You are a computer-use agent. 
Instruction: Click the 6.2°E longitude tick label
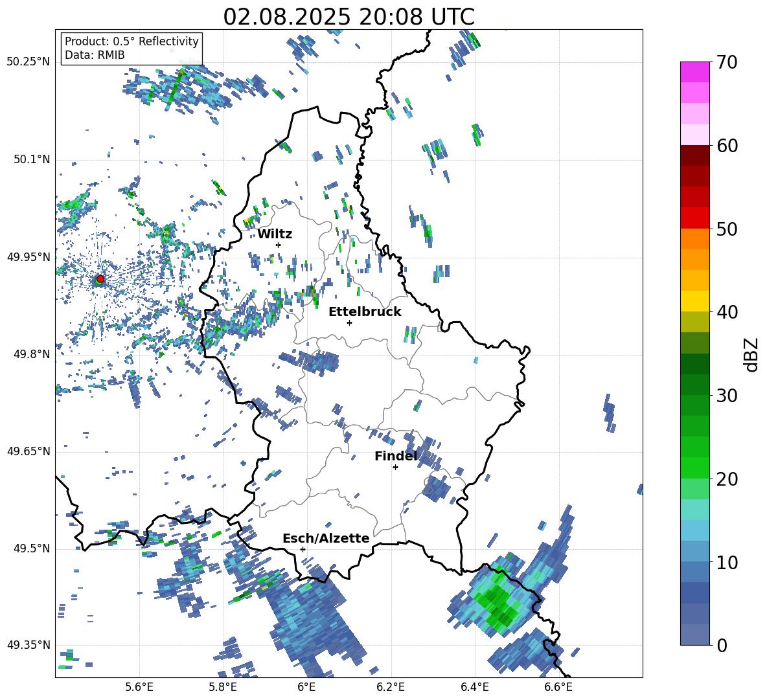pos(391,687)
